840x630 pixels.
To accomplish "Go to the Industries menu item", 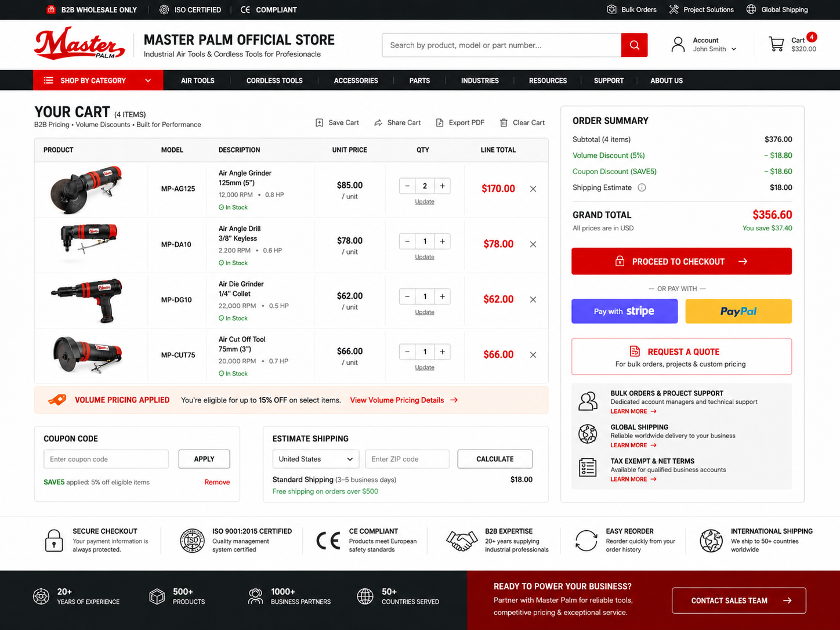I will [480, 81].
